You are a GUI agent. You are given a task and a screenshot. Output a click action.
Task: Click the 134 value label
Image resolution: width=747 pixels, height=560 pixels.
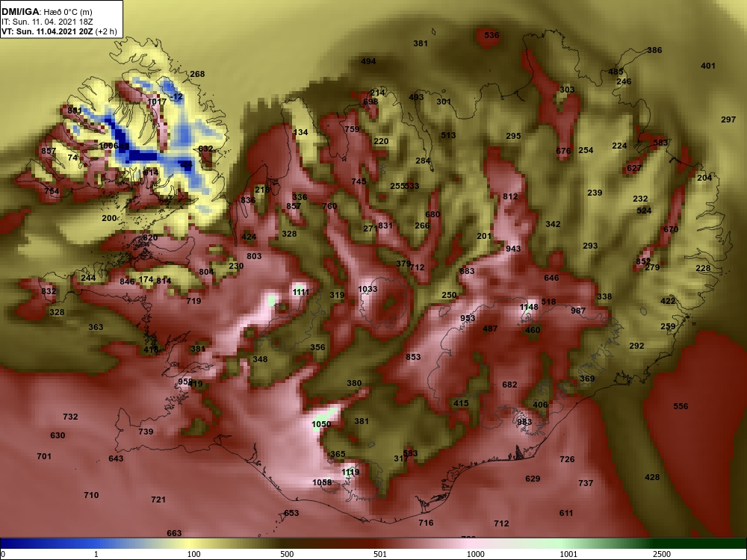pos(300,133)
